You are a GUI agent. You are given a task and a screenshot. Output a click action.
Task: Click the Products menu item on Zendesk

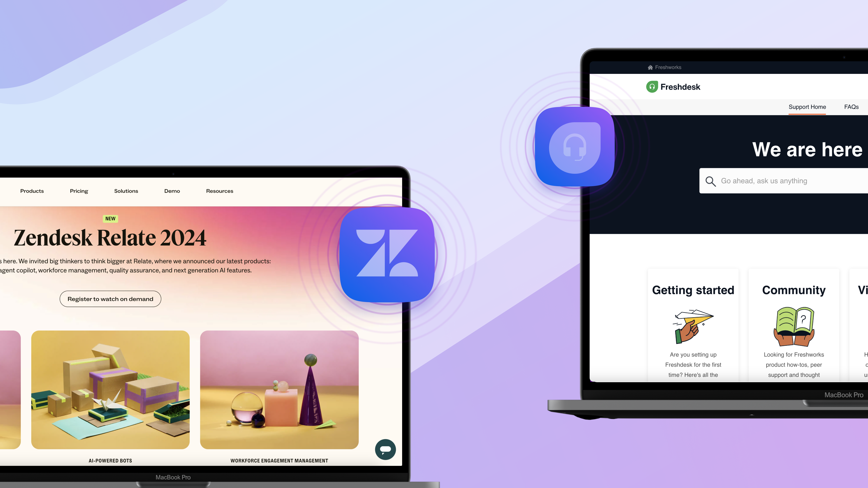pos(32,191)
